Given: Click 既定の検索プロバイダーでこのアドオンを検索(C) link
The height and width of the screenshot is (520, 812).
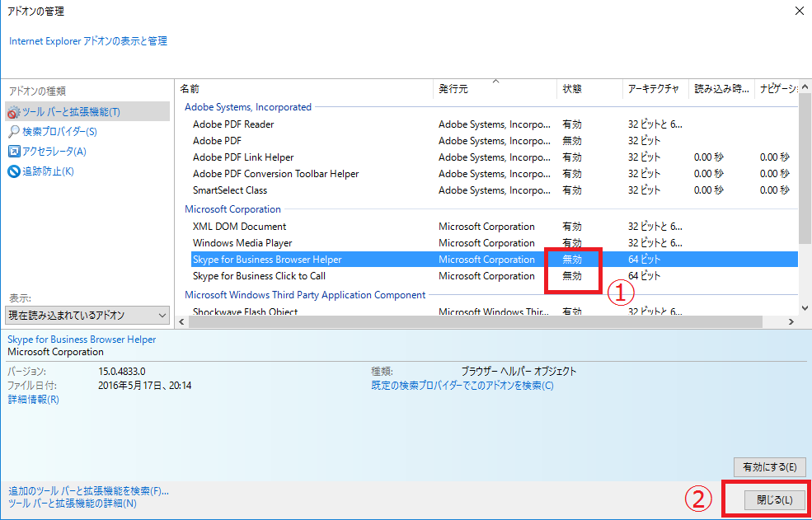Looking at the screenshot, I should [462, 386].
